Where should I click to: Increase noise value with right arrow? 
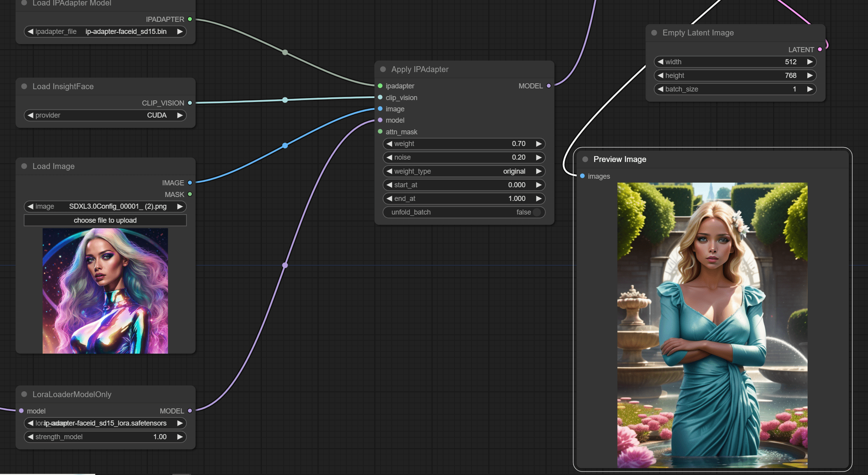point(539,157)
